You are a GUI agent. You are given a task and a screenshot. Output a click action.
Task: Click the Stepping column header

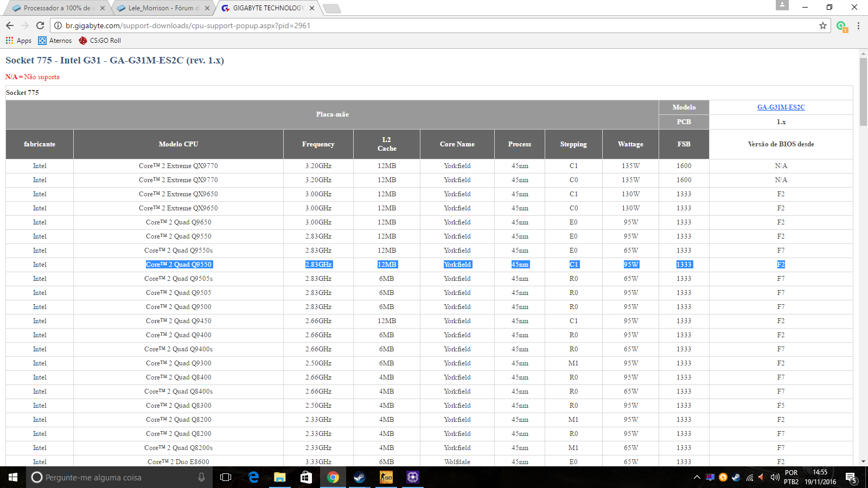pos(573,144)
